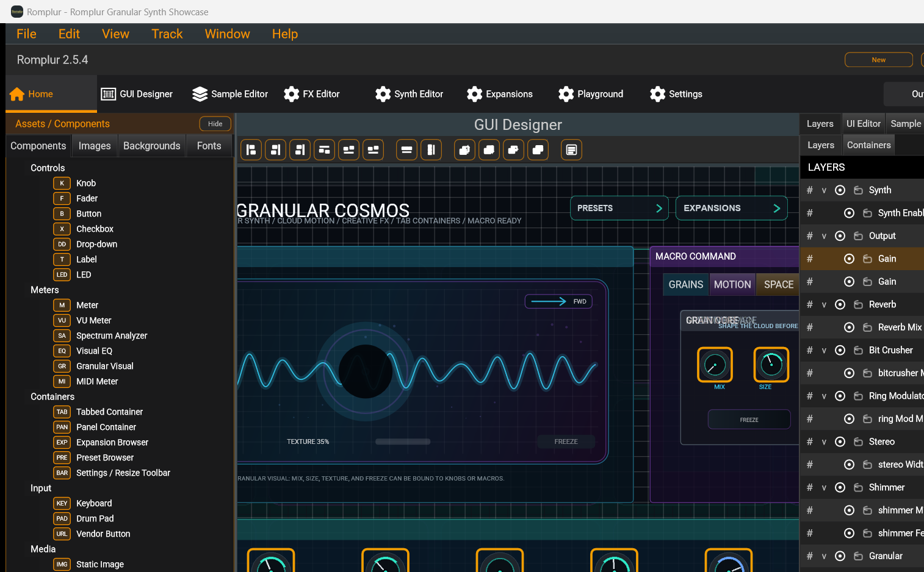Select the MOTION macro tab
The width and height of the screenshot is (924, 572).
(732, 284)
